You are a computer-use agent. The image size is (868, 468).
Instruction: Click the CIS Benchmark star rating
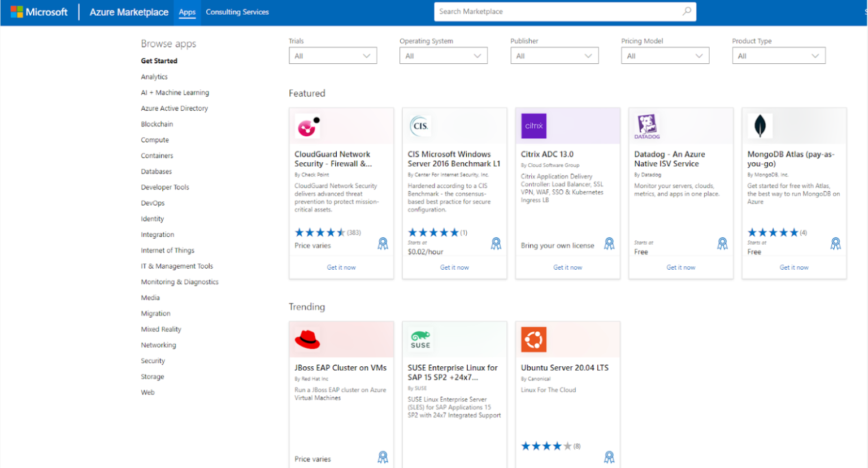coord(433,232)
